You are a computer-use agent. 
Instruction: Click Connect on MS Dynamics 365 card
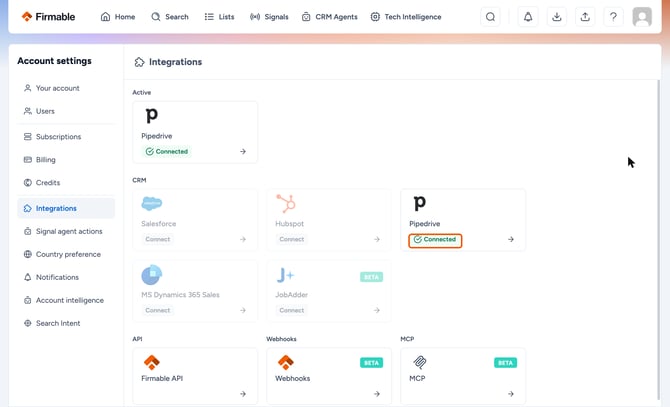[x=158, y=310]
